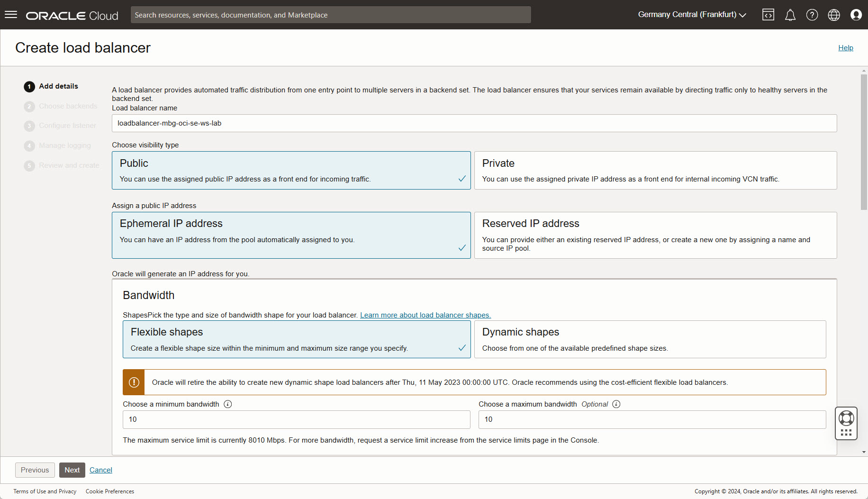Click the Bandwidth section heading
868x499 pixels.
149,295
